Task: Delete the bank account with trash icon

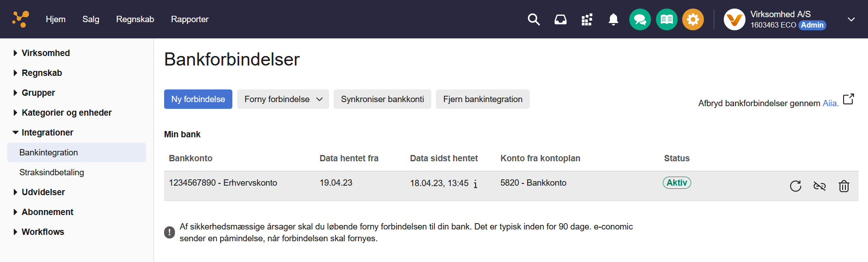Action: [x=844, y=186]
